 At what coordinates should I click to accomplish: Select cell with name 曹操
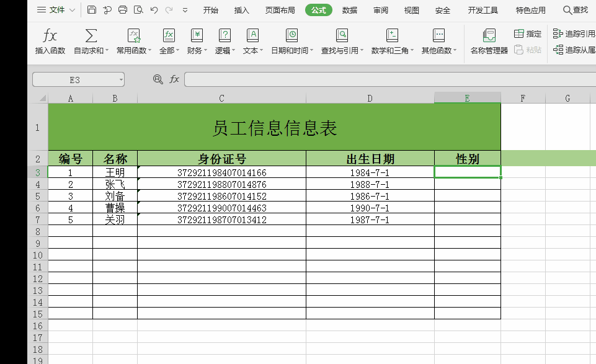(x=115, y=208)
